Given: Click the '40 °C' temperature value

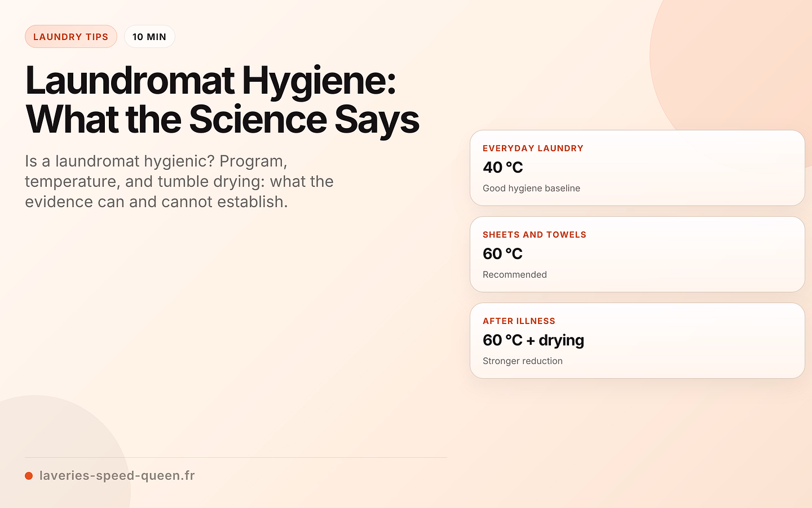Looking at the screenshot, I should (x=503, y=168).
